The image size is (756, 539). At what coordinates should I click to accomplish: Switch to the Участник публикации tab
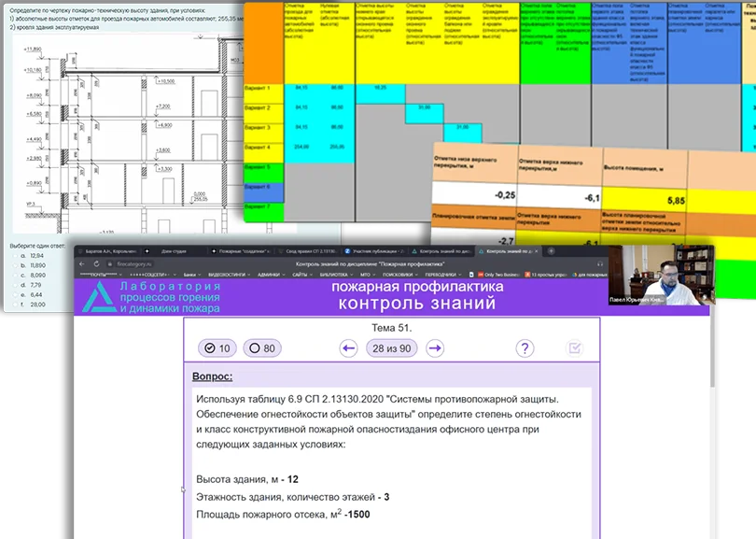click(374, 251)
